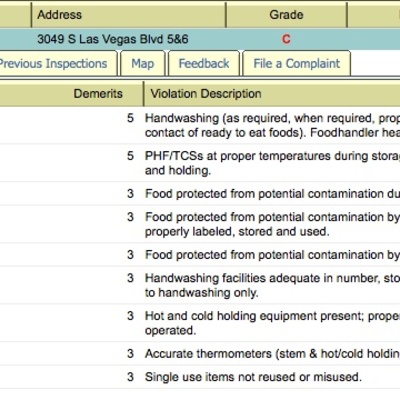
Task: Click the first Food protected contamination row
Action: [x=200, y=194]
